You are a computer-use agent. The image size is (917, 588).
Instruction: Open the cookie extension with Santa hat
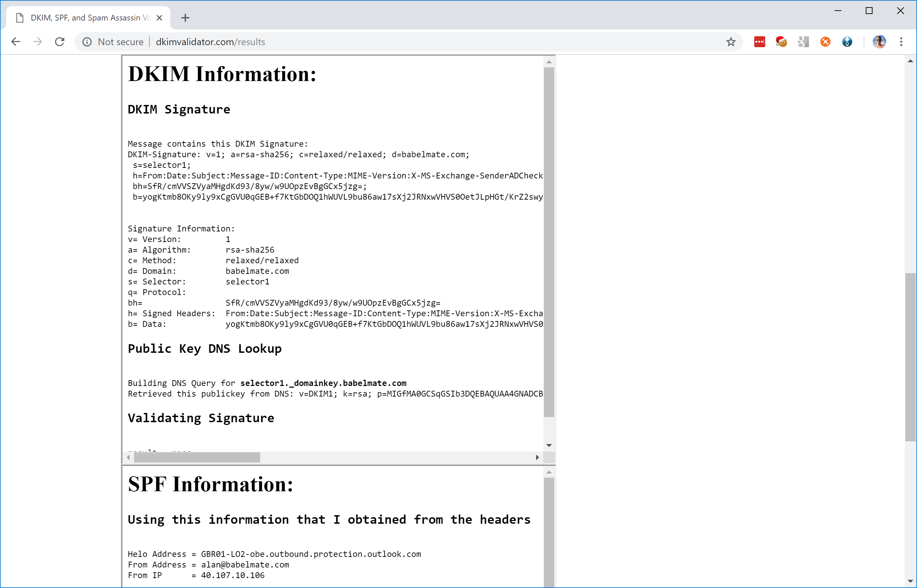tap(781, 42)
